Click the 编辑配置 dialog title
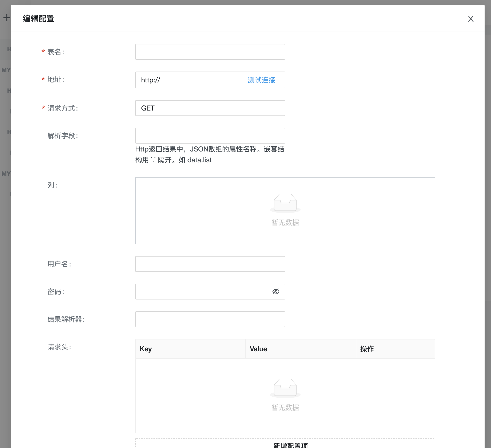This screenshot has height=448, width=491. (38, 19)
